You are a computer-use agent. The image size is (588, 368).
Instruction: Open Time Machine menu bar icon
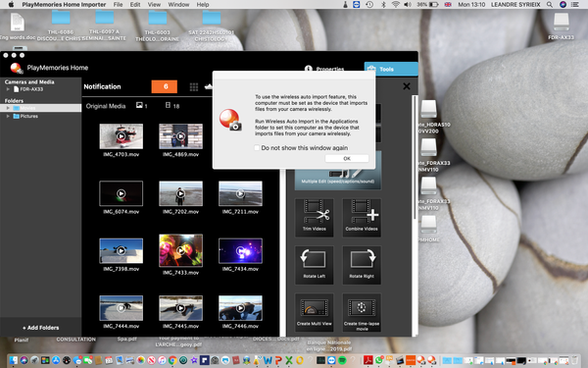coord(369,5)
